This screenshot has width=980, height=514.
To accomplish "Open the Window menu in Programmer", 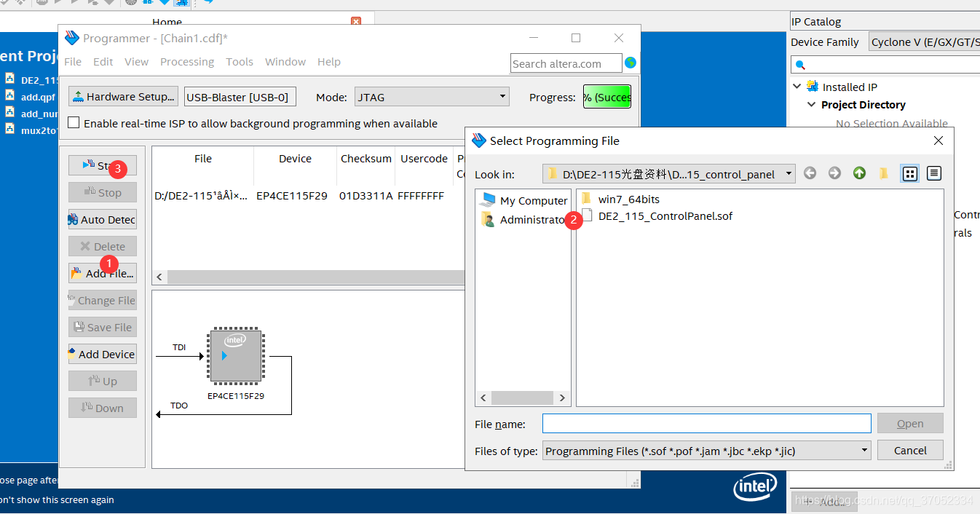I will tap(285, 62).
